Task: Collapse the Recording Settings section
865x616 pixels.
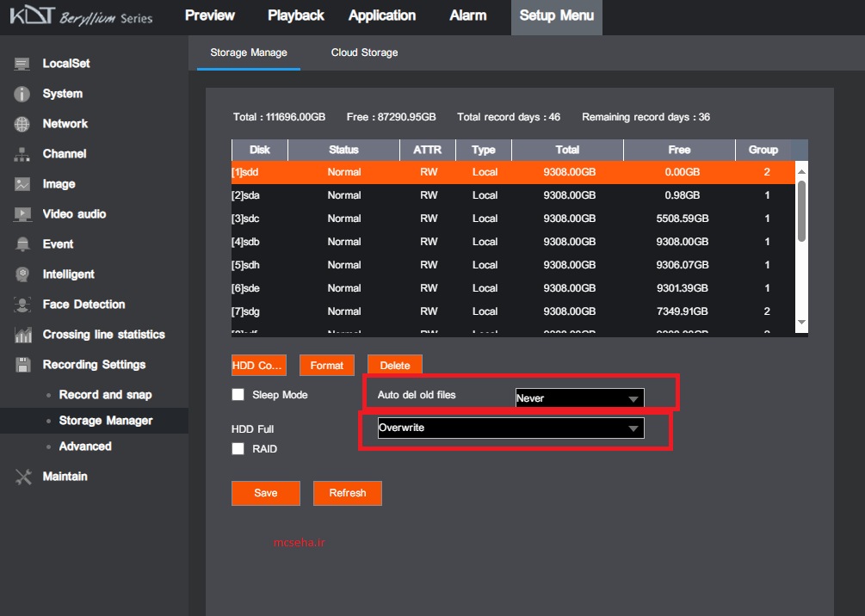Action: click(94, 365)
